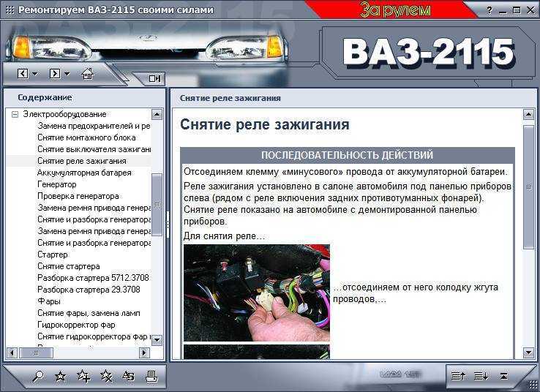Click article scrollbar down arrow

click(x=528, y=352)
